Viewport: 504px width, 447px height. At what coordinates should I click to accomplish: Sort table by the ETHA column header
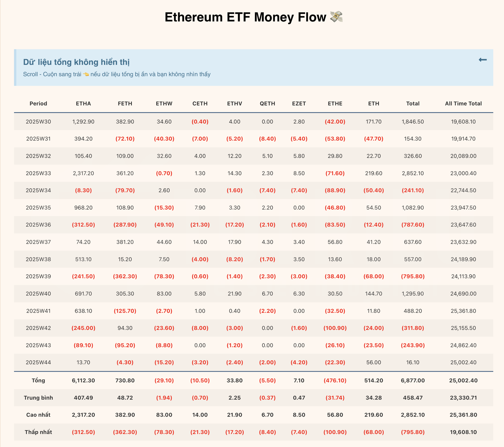(x=83, y=103)
